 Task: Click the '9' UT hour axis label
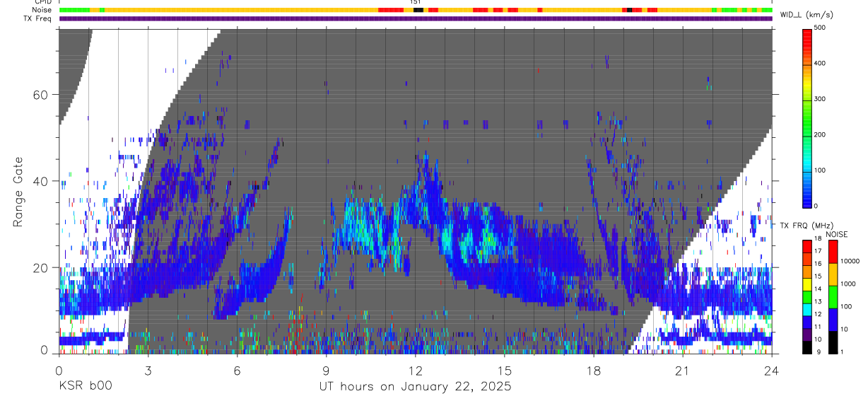[326, 370]
